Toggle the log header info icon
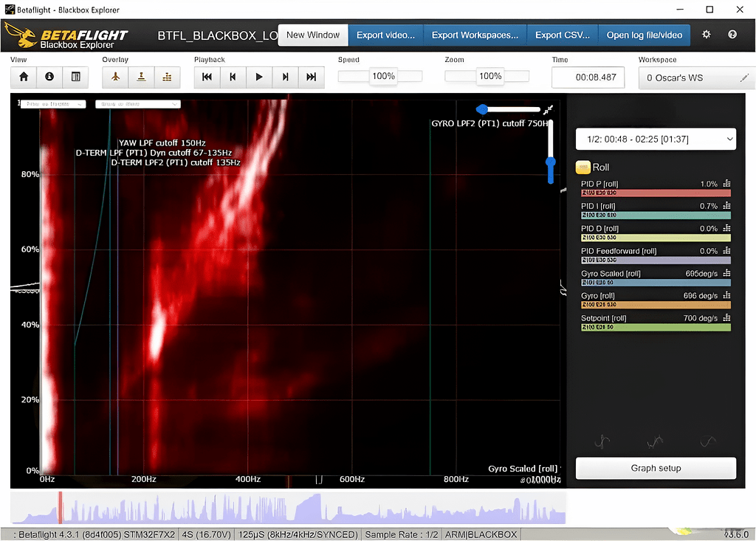 coord(49,77)
